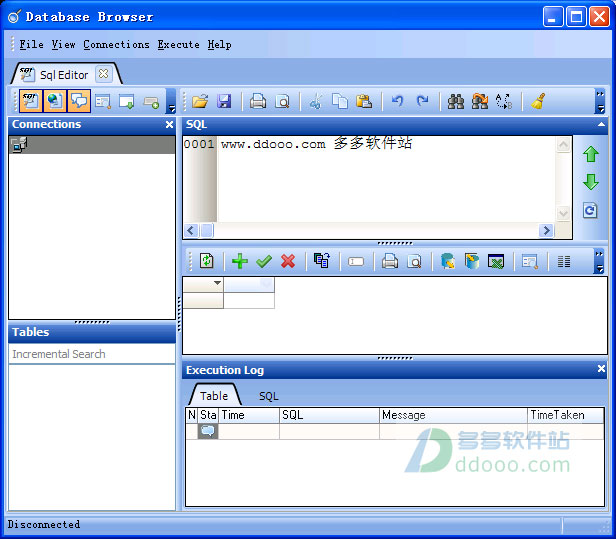The image size is (616, 539).
Task: Open the View menu
Action: tap(63, 44)
